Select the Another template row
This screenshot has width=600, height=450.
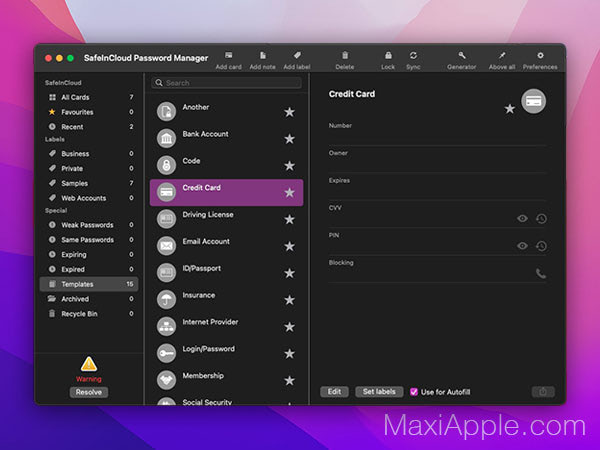[x=227, y=112]
